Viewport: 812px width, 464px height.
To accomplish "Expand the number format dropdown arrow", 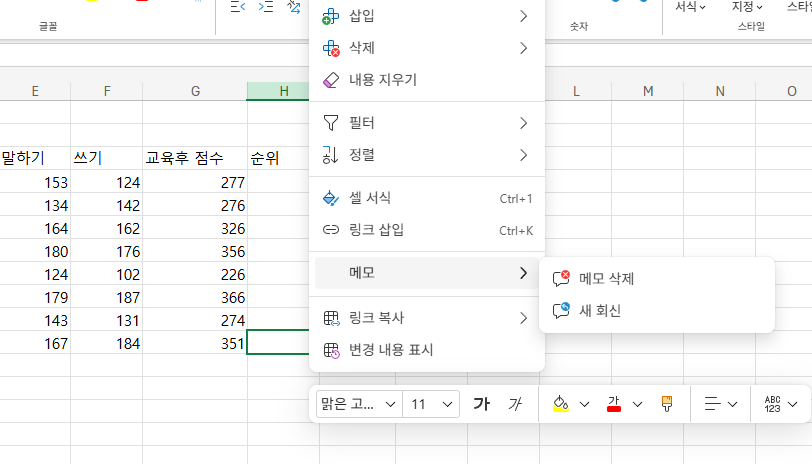I will [792, 404].
